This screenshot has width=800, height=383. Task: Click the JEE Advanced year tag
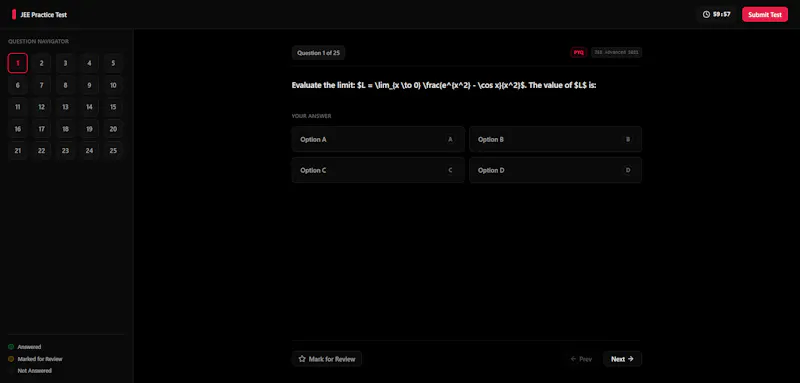pos(616,53)
